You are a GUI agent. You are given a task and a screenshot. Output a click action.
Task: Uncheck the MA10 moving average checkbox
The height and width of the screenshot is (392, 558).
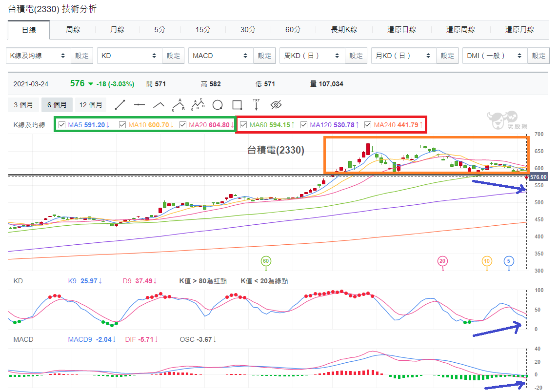pyautogui.click(x=122, y=125)
